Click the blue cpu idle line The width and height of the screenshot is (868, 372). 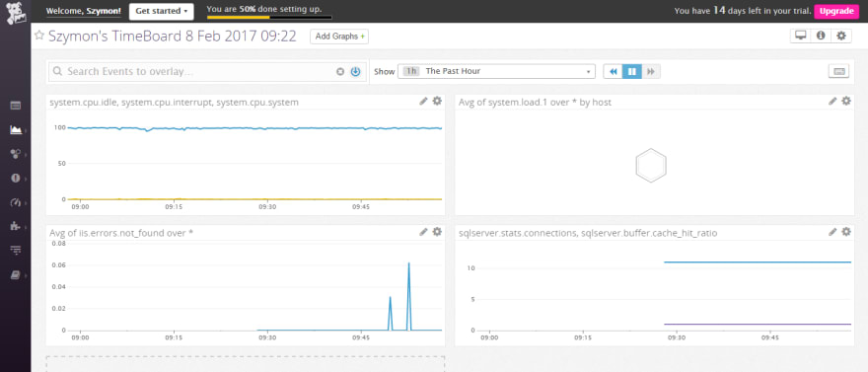point(254,128)
